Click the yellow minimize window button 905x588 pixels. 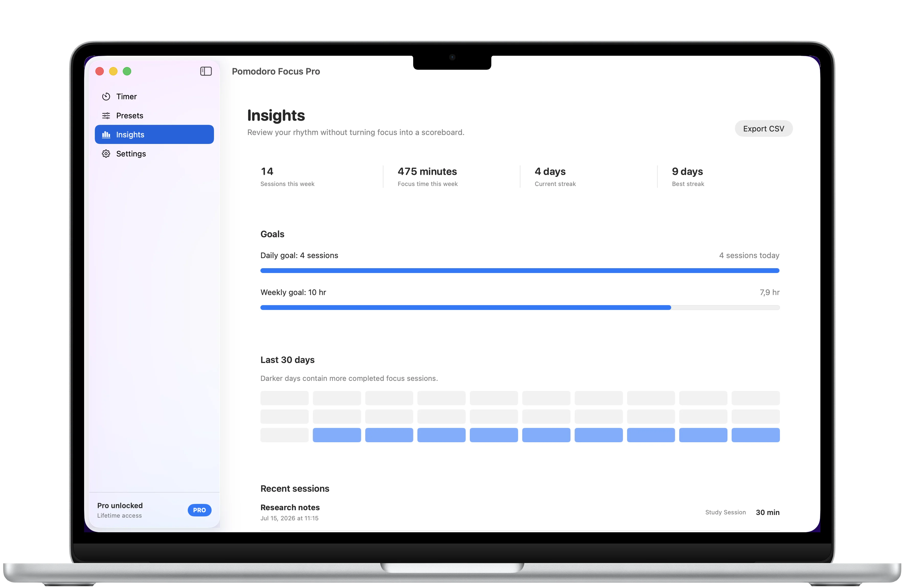point(113,71)
